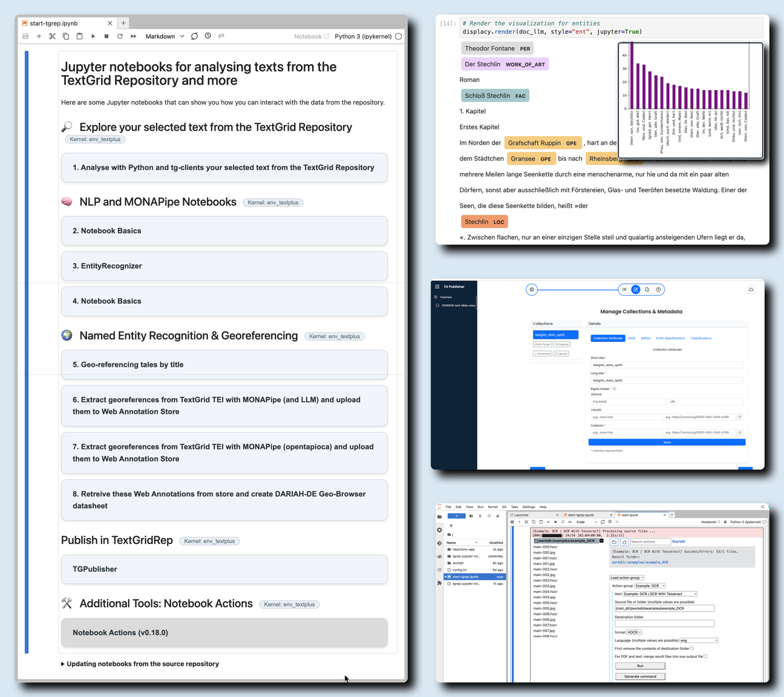The image size is (784, 697).
Task: Click the Destination folder input field
Action: (x=664, y=623)
